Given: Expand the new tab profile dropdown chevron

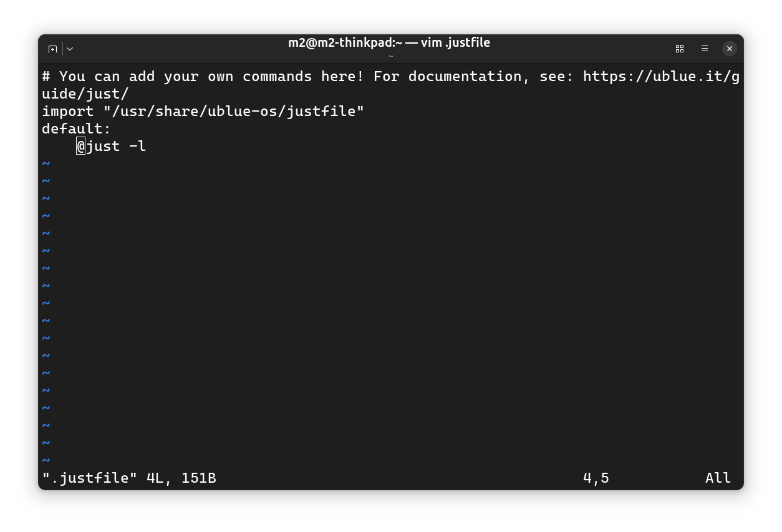Looking at the screenshot, I should [x=70, y=49].
